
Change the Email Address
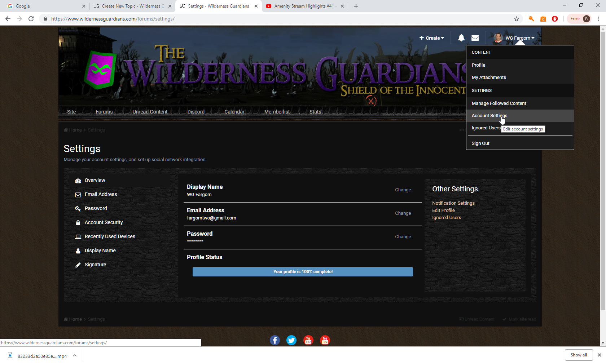pyautogui.click(x=403, y=213)
